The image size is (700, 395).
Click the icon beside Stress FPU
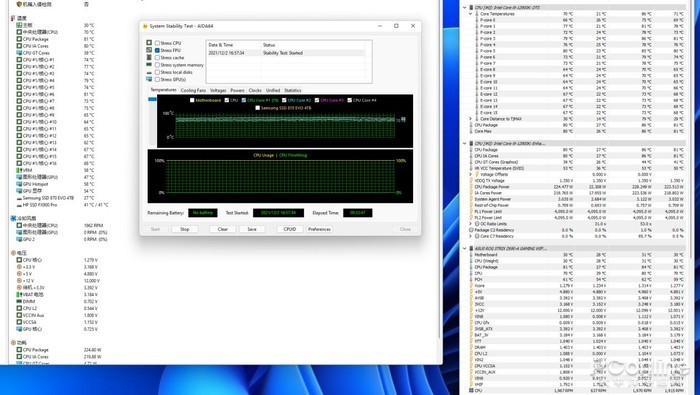pos(149,50)
